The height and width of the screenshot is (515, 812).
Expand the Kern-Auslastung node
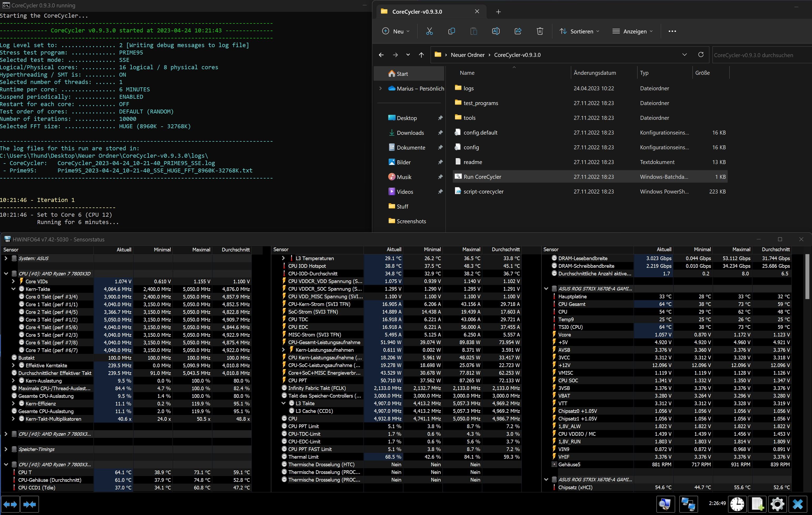click(x=13, y=380)
